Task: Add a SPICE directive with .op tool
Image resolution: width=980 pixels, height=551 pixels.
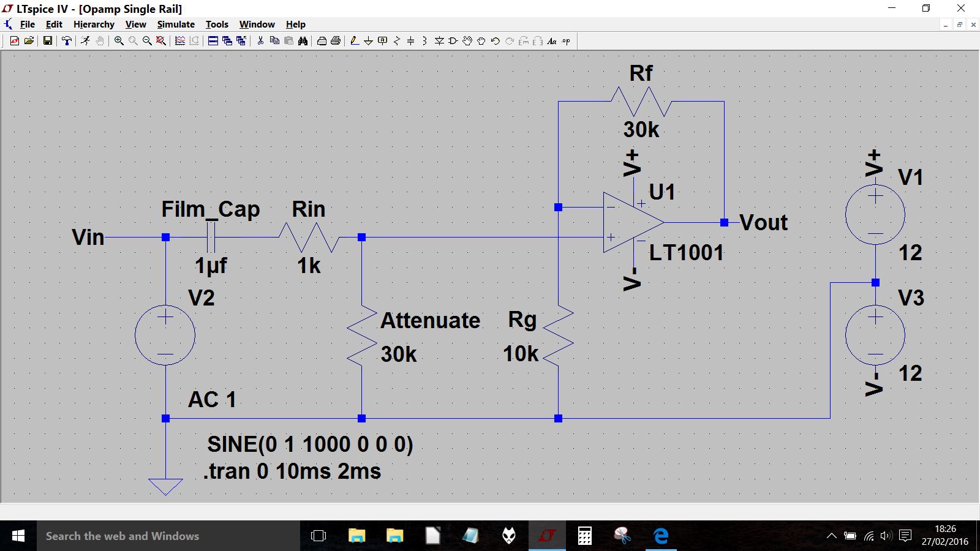Action: coord(566,41)
